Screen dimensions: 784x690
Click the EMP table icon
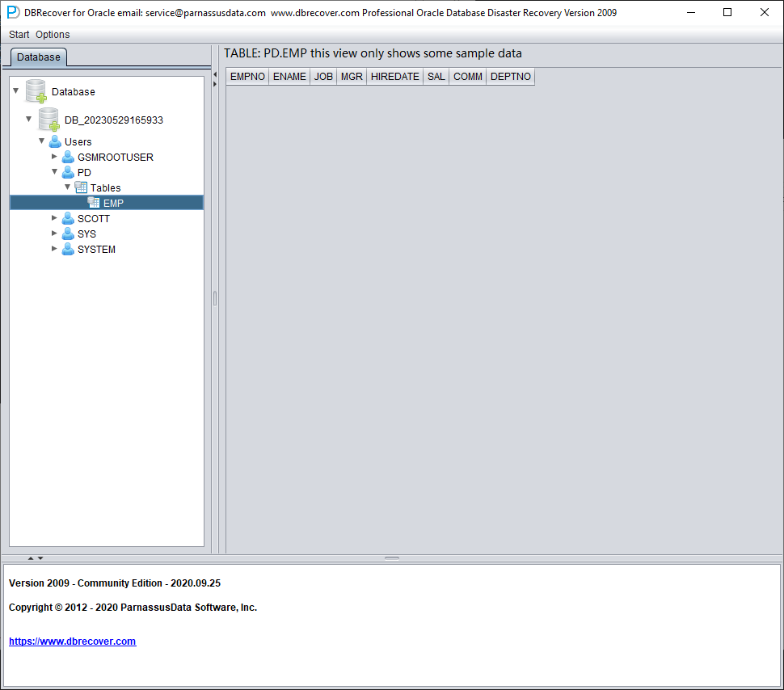pos(94,203)
